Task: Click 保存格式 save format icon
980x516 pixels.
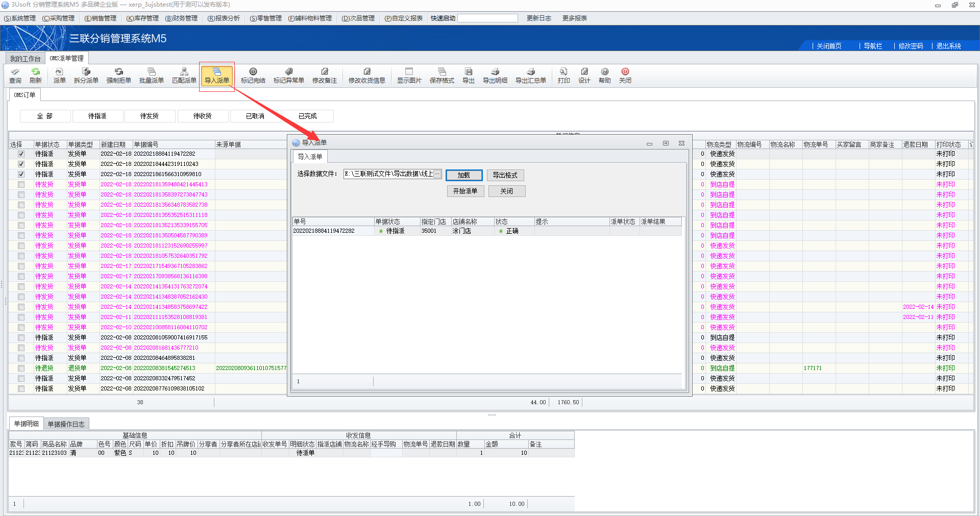Action: point(442,76)
